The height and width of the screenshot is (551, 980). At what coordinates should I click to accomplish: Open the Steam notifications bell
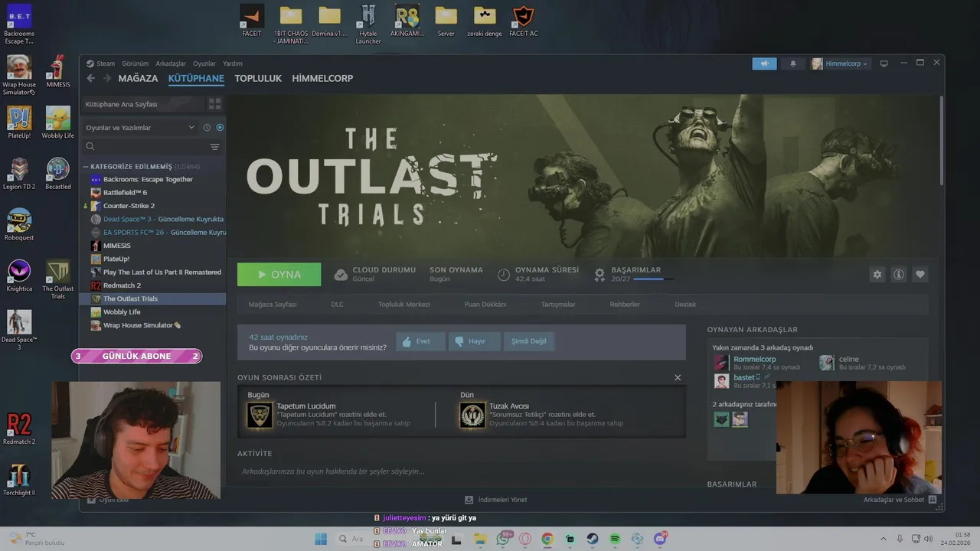coord(793,64)
